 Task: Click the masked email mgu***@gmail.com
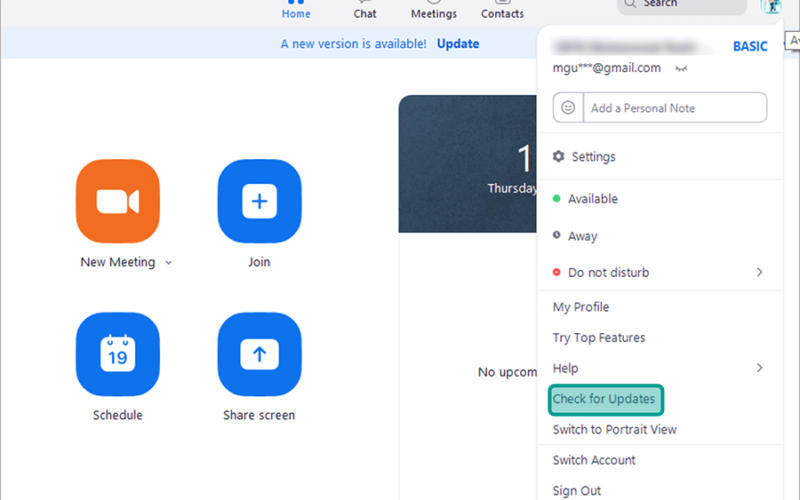[x=607, y=68]
